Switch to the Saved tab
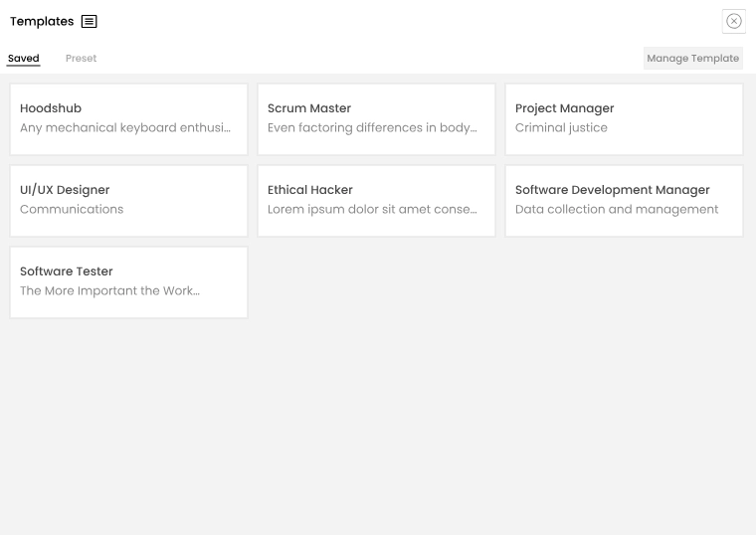Screen dimensions: 756x536 coord(24,59)
